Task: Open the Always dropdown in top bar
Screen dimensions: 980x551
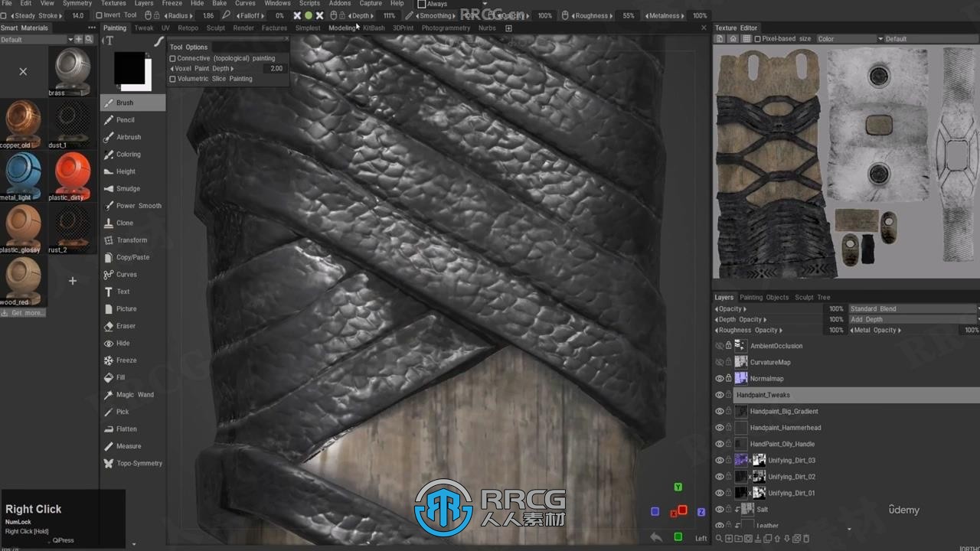Action: coord(452,4)
